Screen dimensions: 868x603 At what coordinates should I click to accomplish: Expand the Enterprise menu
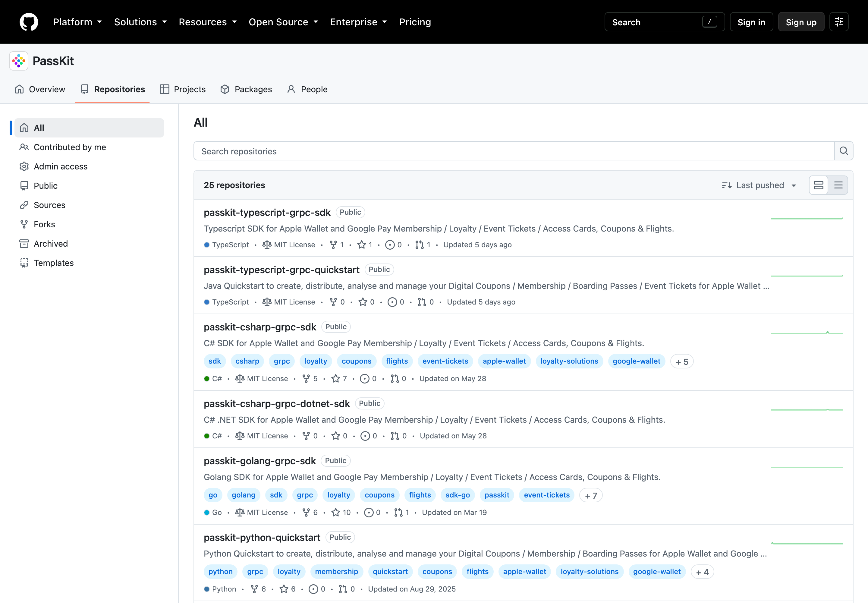[358, 22]
